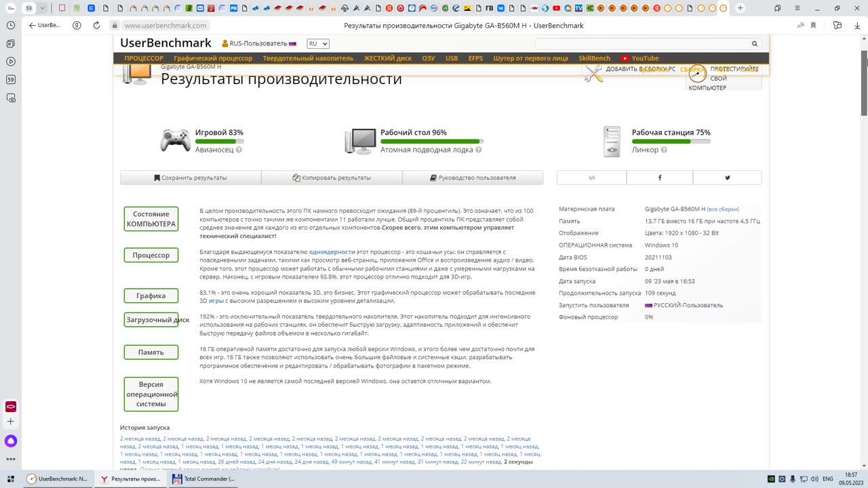
Task: Click the 49 минут назад run history link
Action: tap(351, 462)
